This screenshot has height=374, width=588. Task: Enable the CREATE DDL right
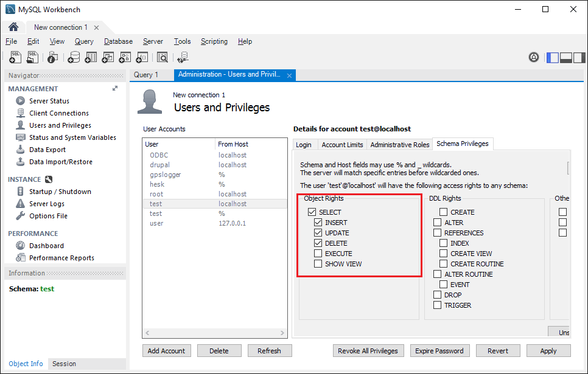(x=443, y=212)
